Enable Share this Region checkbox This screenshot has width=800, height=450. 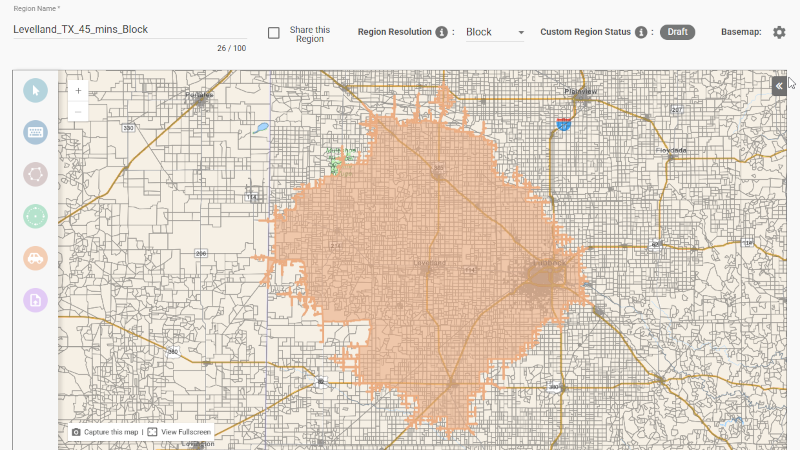point(274,33)
